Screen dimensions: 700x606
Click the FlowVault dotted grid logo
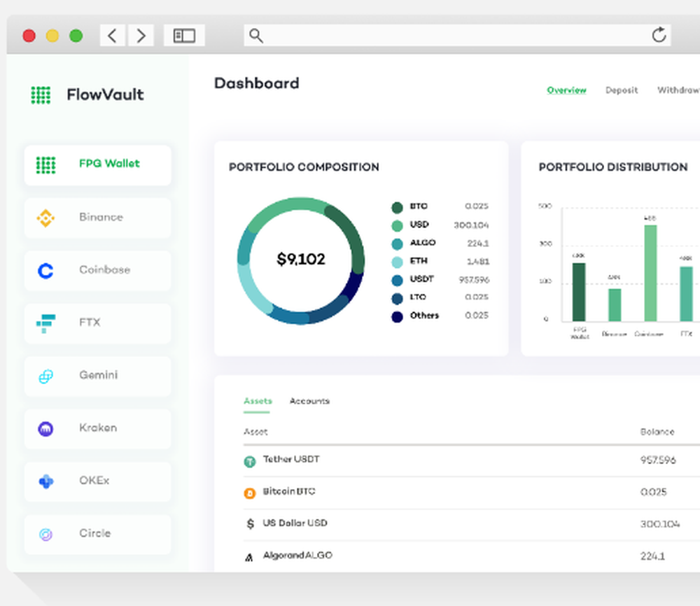[41, 95]
